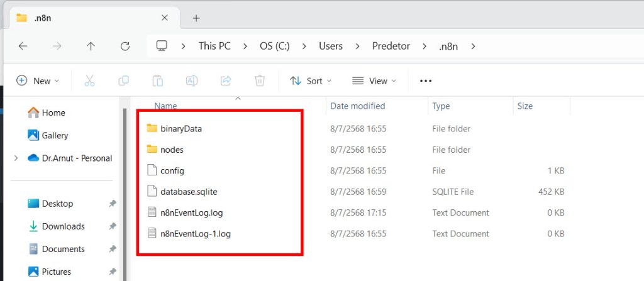Click the computer icon in address bar
Screen dimensions: 644x281
(x=162, y=46)
